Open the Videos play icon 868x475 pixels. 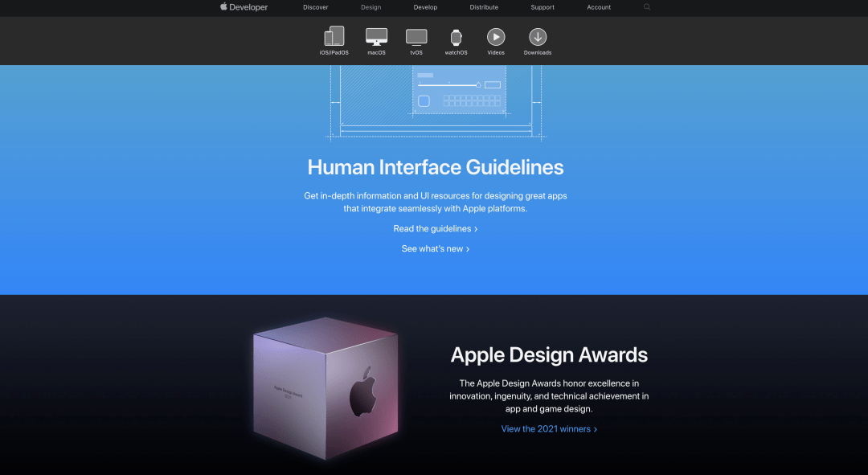coord(496,36)
